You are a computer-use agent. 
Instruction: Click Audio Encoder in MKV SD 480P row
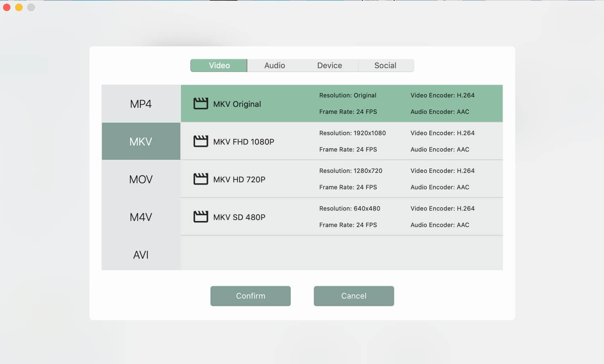click(440, 225)
